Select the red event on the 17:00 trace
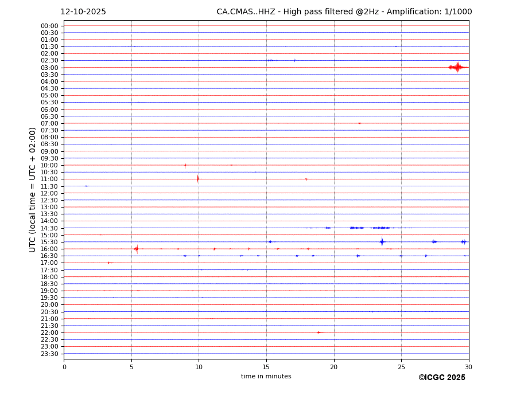532x399 pixels. (x=108, y=263)
